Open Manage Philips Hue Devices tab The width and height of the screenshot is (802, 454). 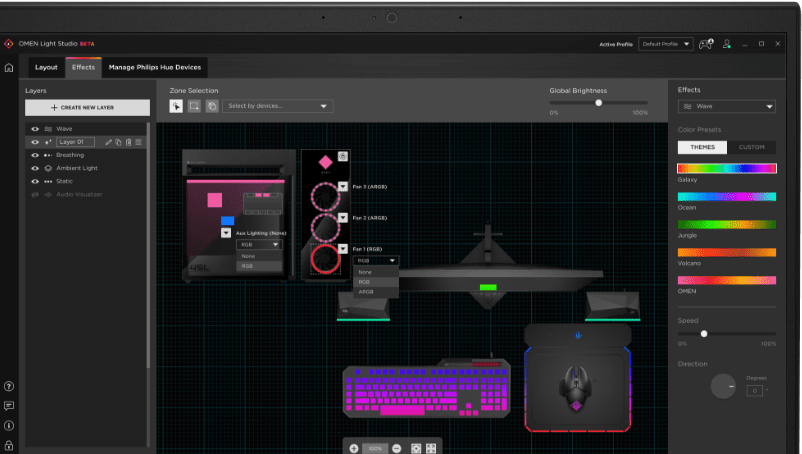coord(155,67)
